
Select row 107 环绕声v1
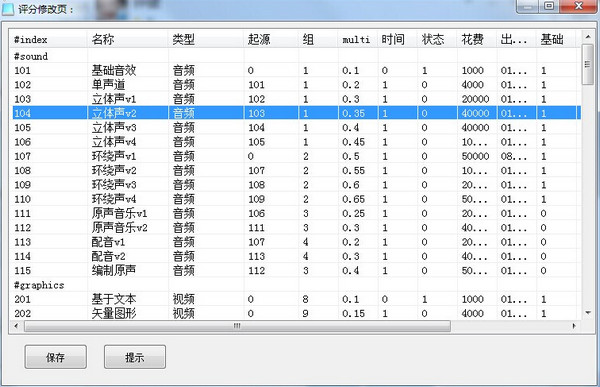tap(296, 156)
